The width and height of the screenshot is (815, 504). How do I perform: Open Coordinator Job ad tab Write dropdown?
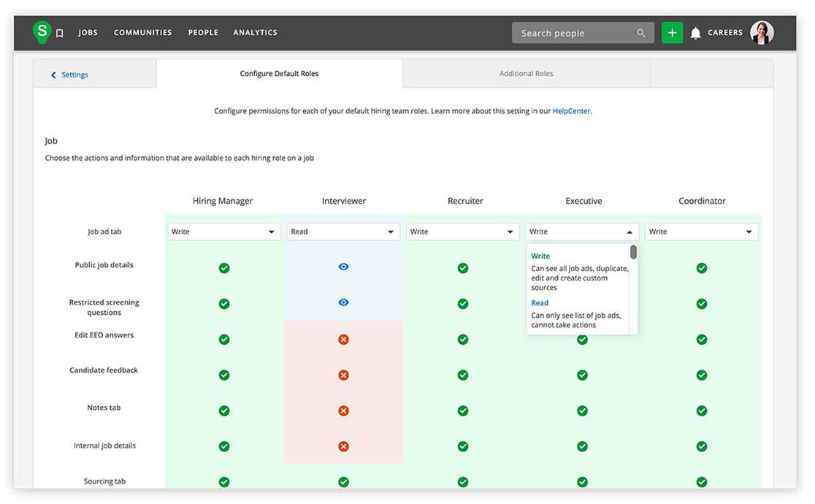(x=701, y=232)
